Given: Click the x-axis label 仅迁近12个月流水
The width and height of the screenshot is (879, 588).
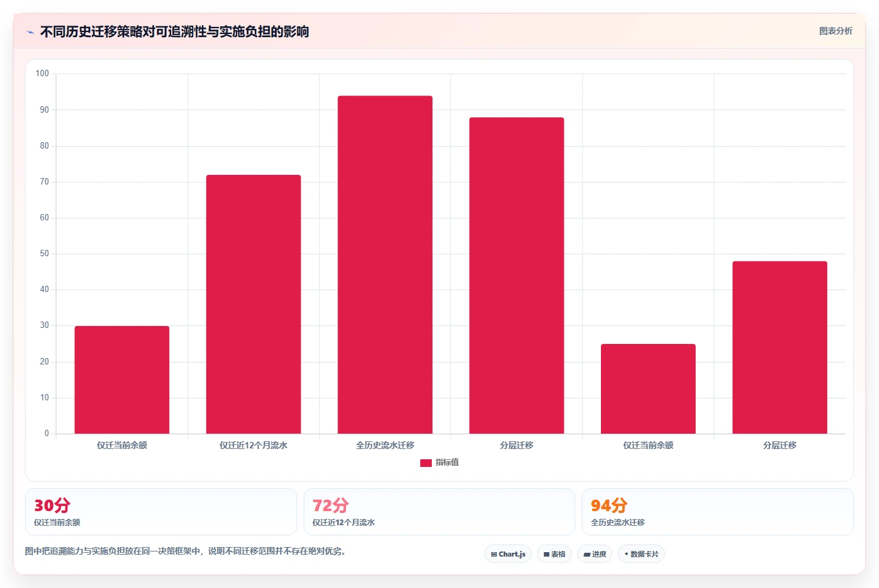Looking at the screenshot, I should [254, 445].
